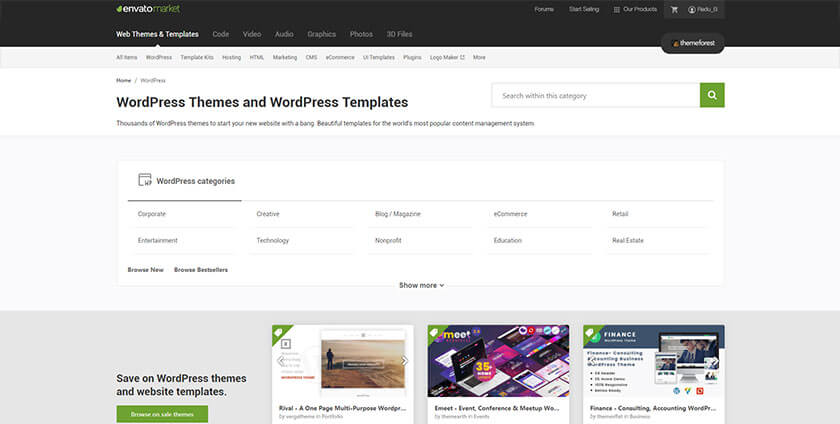Open Hosting in subnavigation

click(231, 57)
